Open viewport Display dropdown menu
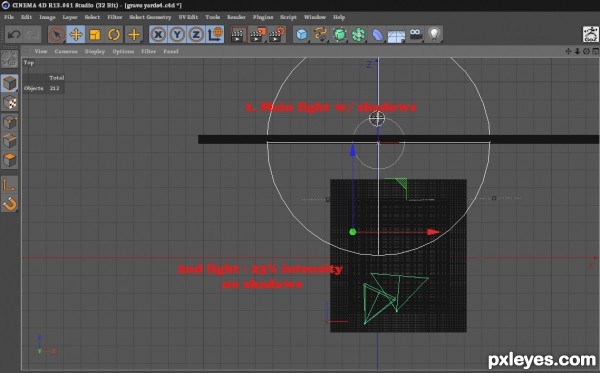The width and height of the screenshot is (600, 373). (95, 51)
